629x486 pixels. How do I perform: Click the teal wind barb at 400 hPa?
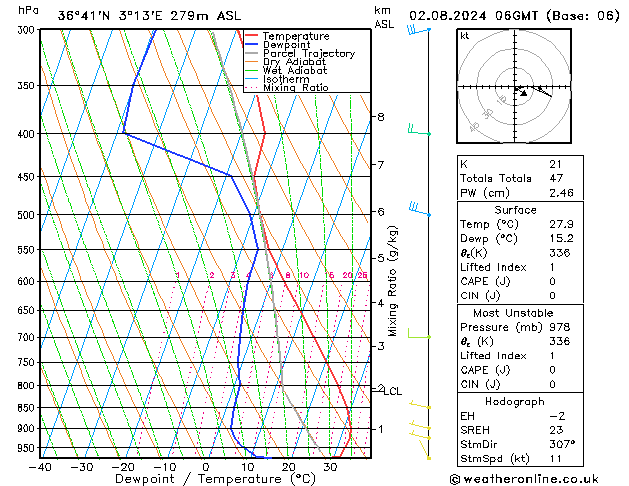pyautogui.click(x=419, y=130)
